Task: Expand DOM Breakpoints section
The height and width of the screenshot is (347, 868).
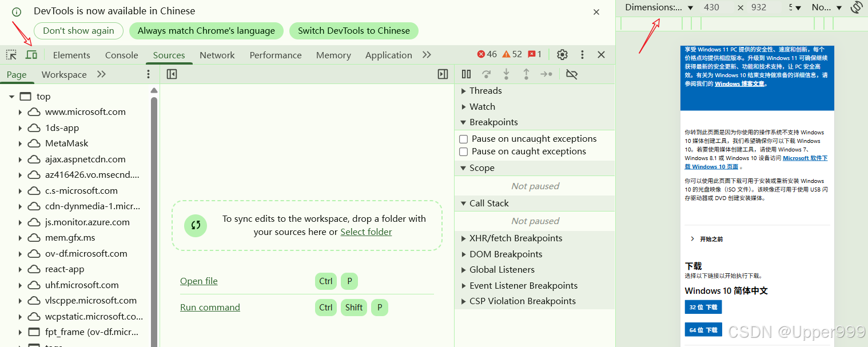Action: (464, 254)
